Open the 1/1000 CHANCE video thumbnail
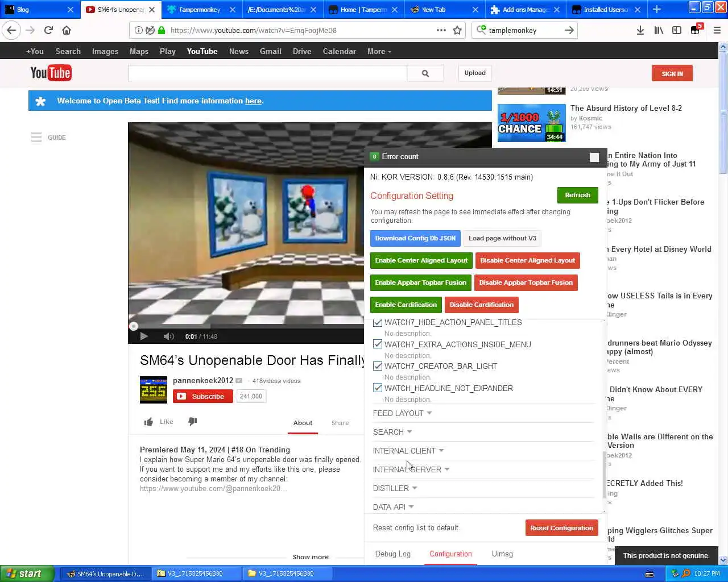Image resolution: width=728 pixels, height=582 pixels. tap(531, 123)
